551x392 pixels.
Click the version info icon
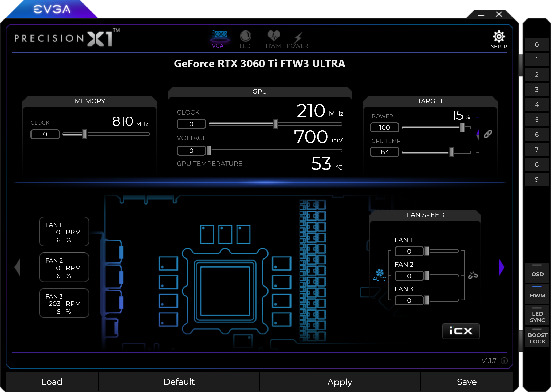(504, 361)
